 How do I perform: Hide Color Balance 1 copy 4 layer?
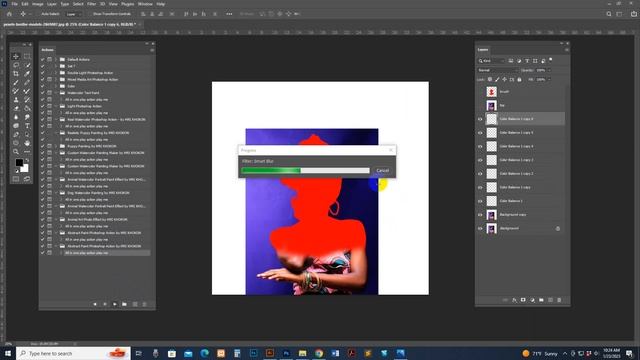coord(480,147)
